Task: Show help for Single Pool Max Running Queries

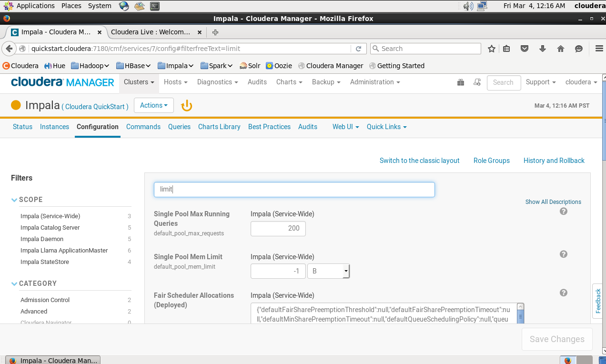Action: (564, 211)
